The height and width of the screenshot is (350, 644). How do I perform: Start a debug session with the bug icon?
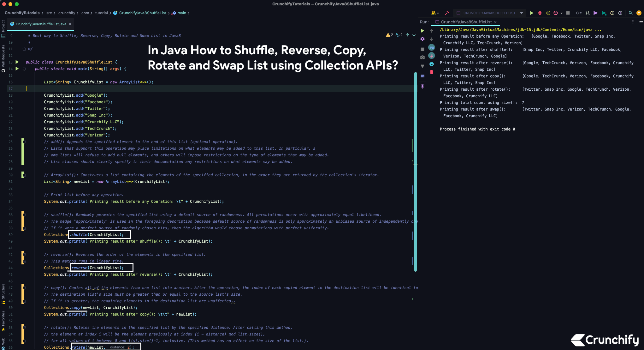tap(540, 13)
